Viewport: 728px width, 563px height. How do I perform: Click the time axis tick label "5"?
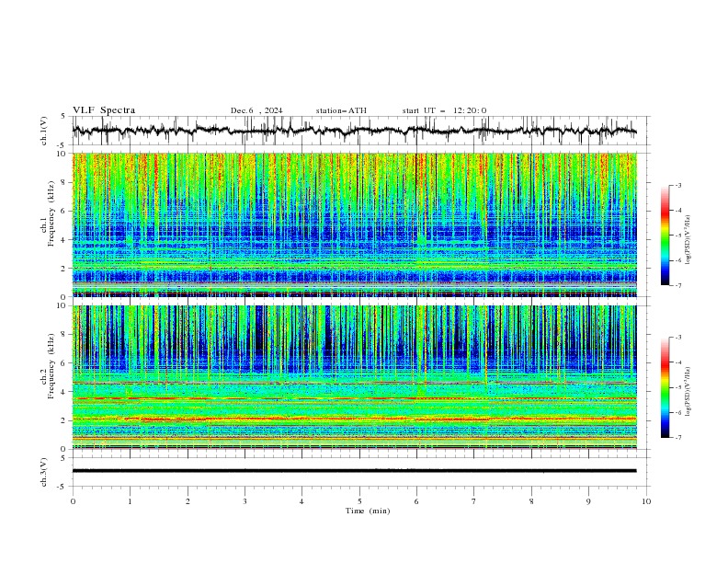coord(359,501)
